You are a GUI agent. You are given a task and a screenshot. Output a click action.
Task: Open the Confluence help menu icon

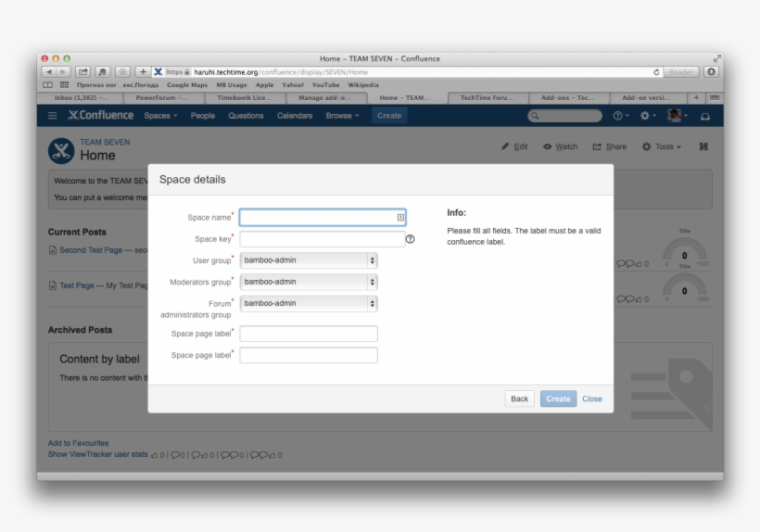(x=620, y=116)
